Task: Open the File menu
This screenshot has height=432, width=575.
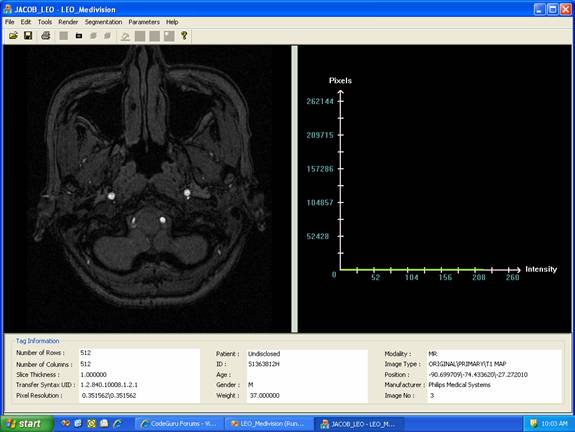Action: (10, 22)
